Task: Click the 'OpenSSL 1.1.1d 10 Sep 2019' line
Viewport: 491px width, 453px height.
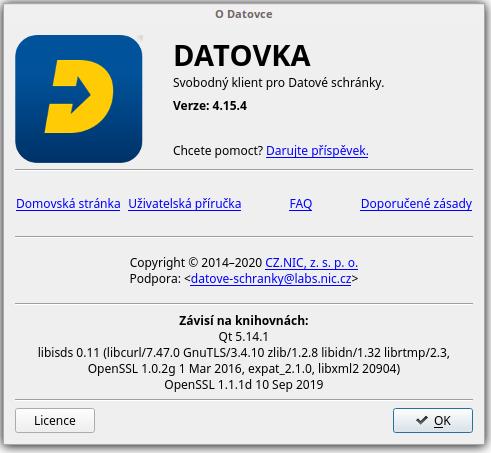Action: pos(244,384)
